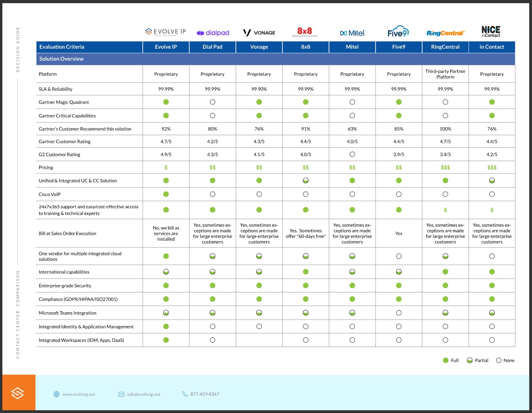Click Vonage's empty circle for Integrated Identity row
The width and height of the screenshot is (532, 413).
coord(259,326)
